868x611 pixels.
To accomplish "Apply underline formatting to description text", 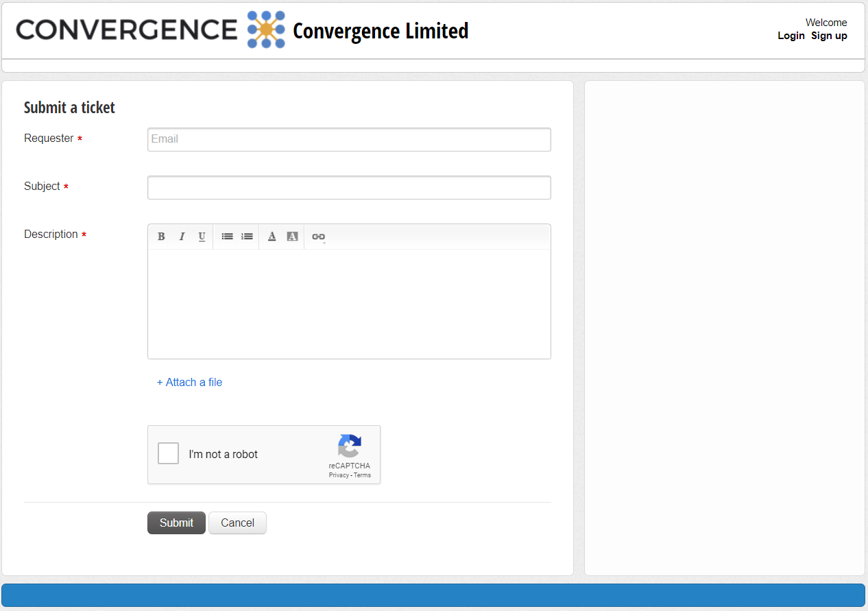I will pos(202,236).
